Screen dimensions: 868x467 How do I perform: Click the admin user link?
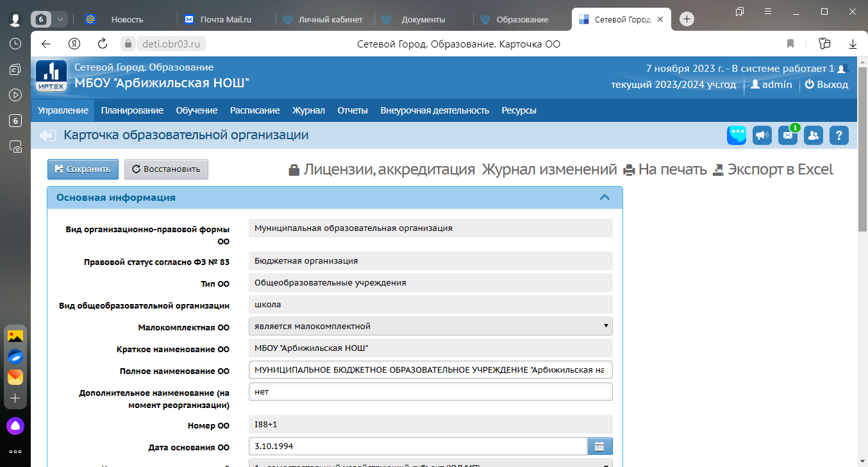pyautogui.click(x=771, y=85)
